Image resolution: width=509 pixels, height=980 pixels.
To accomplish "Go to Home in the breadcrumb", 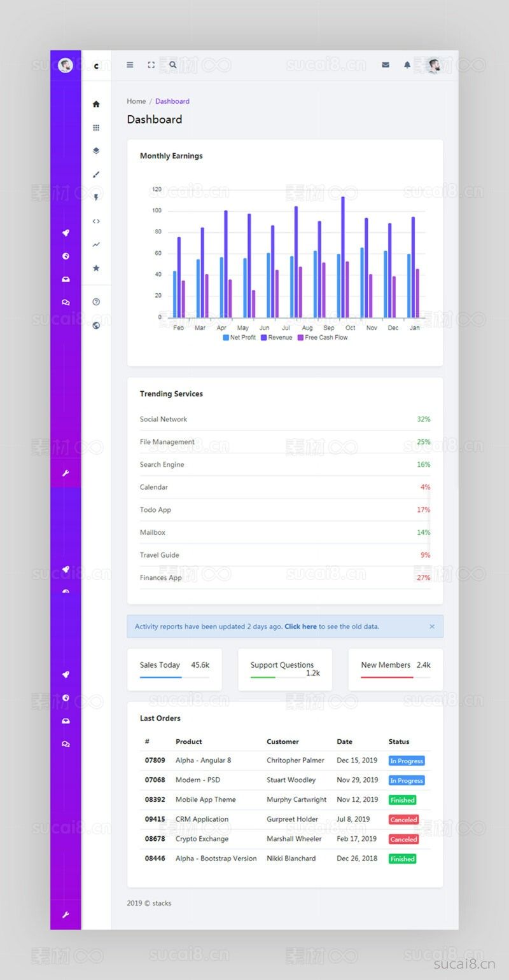I will tap(136, 101).
